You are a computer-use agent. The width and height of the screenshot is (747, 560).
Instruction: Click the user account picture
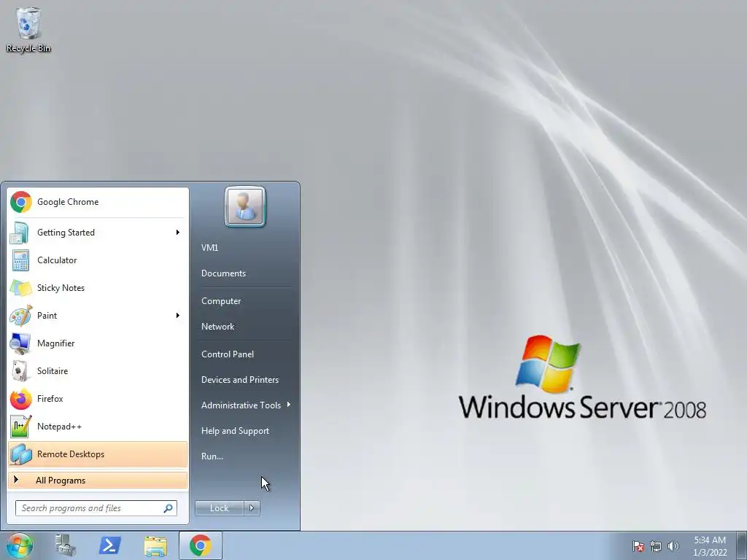[x=245, y=206]
